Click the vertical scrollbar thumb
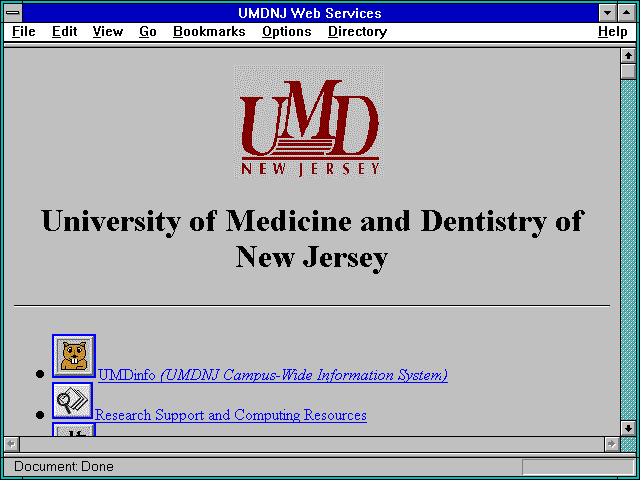This screenshot has height=480, width=640. pyautogui.click(x=629, y=71)
